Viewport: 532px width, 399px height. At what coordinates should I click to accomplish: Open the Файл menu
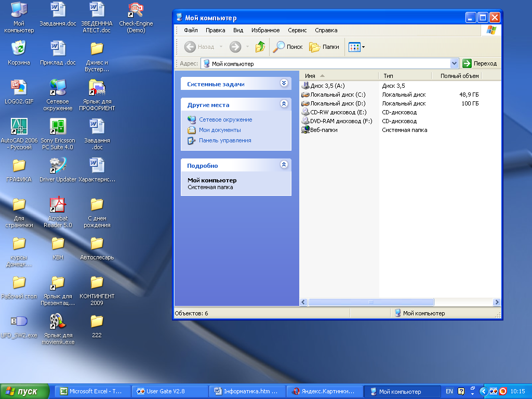point(191,30)
